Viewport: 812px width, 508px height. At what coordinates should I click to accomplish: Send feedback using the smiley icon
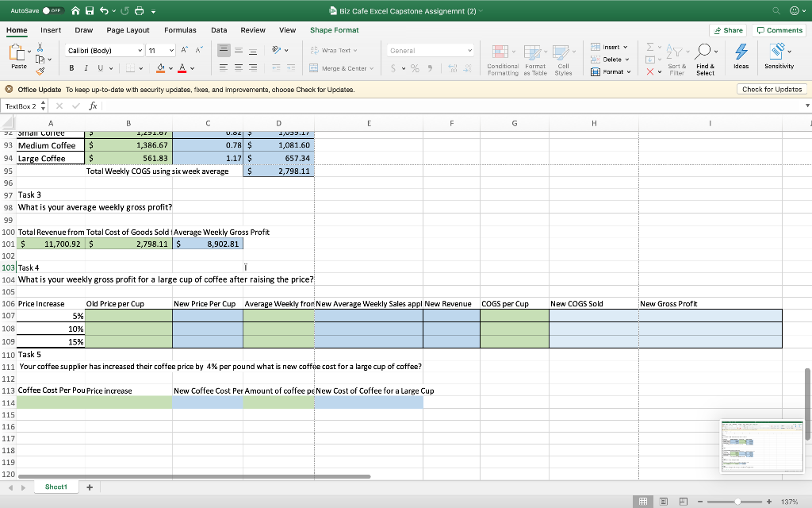[795, 10]
